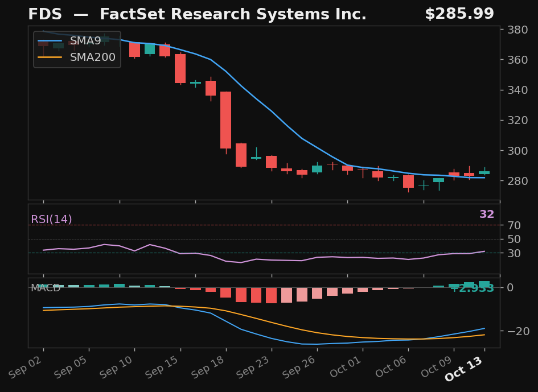Click the RSI(14) panel label

point(51,219)
